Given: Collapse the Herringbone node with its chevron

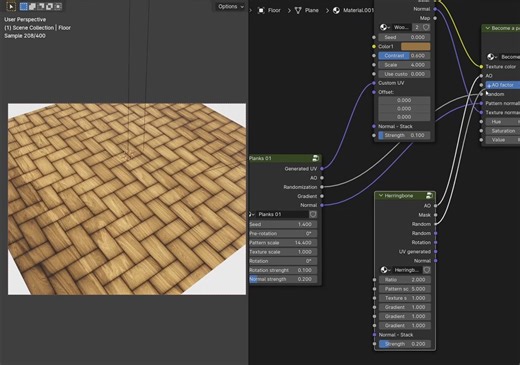Looking at the screenshot, I should click(381, 196).
